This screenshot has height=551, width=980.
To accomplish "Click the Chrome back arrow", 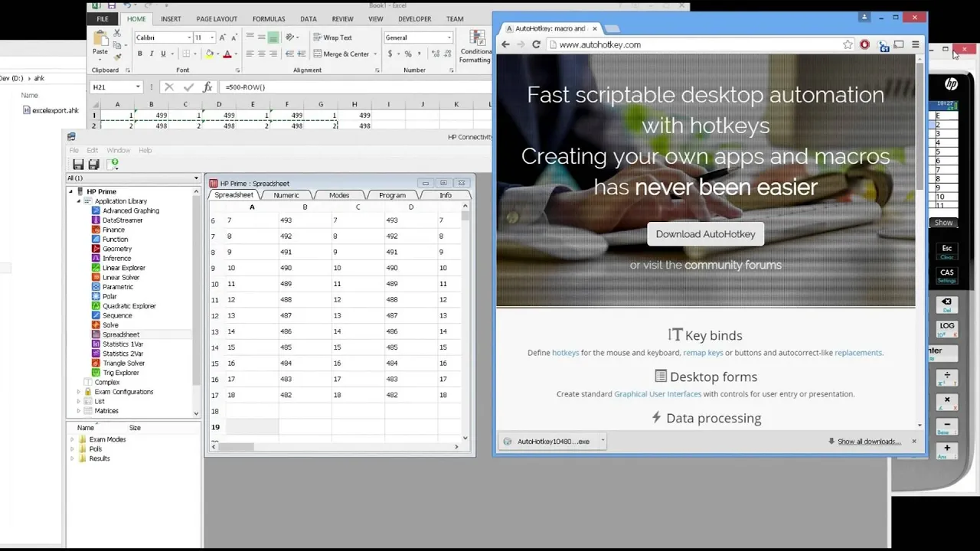I will point(505,44).
